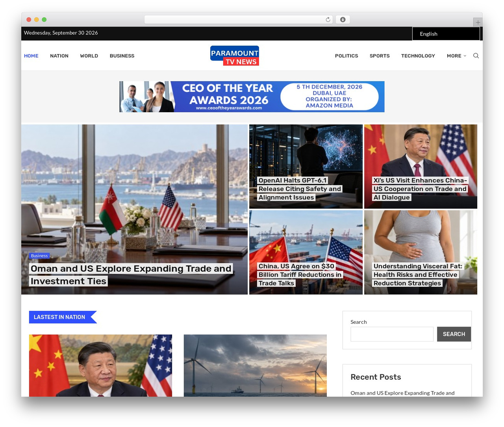Open the Oman and US trade headline

click(x=131, y=275)
